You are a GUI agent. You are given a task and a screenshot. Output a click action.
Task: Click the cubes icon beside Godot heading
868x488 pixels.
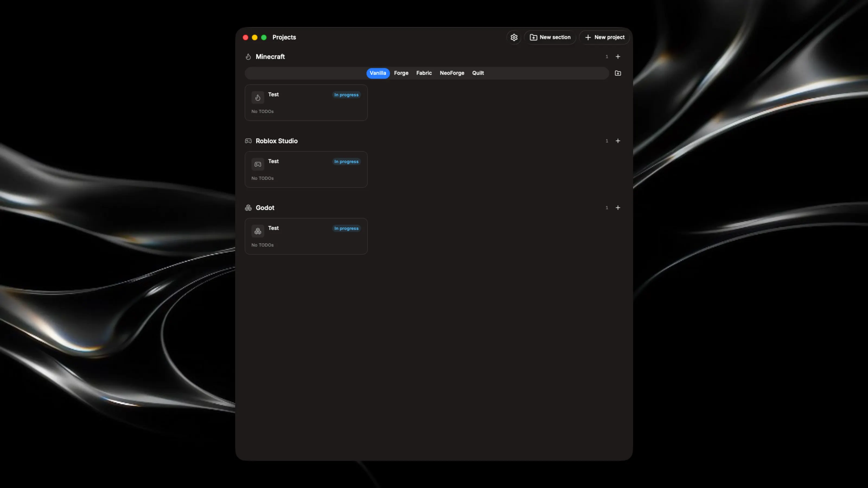(x=248, y=208)
